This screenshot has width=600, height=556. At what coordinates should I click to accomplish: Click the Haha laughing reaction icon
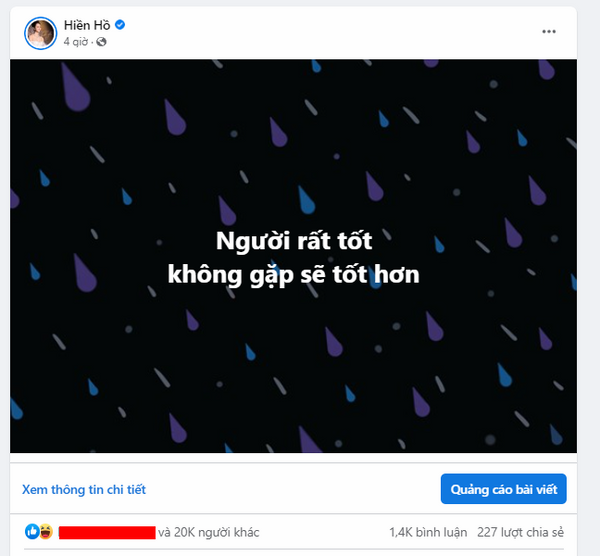[x=46, y=532]
